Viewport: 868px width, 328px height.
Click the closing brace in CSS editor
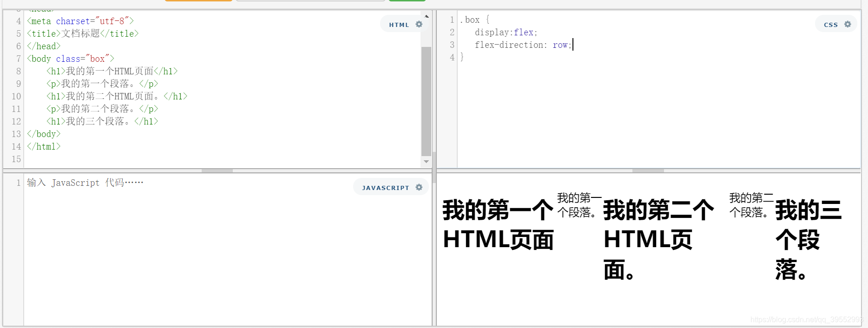[462, 57]
